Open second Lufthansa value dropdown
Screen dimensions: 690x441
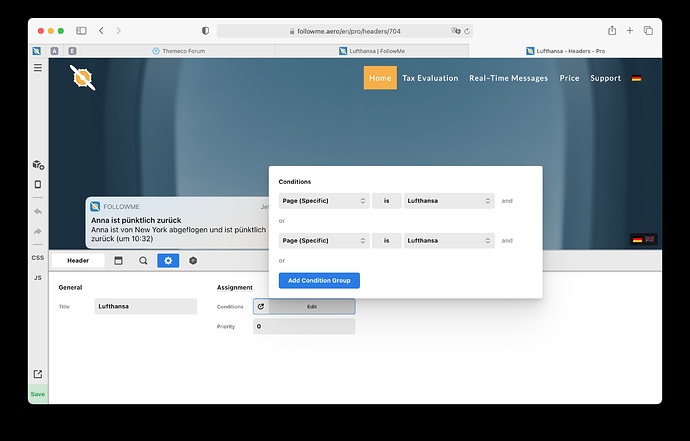(x=449, y=241)
